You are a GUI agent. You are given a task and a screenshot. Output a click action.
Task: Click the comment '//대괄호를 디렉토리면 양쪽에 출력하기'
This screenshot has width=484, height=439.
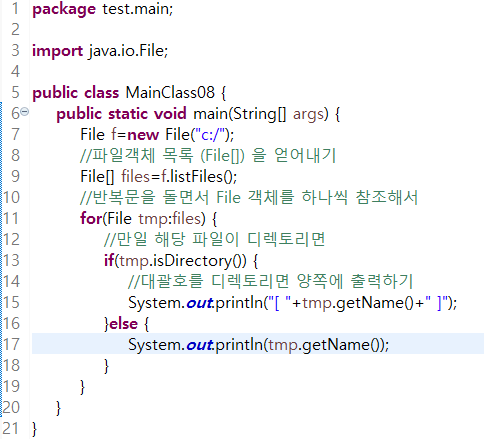(x=271, y=281)
